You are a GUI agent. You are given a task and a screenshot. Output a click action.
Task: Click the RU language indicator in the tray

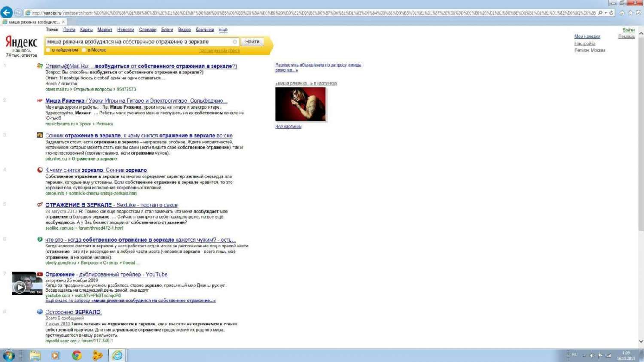click(575, 355)
